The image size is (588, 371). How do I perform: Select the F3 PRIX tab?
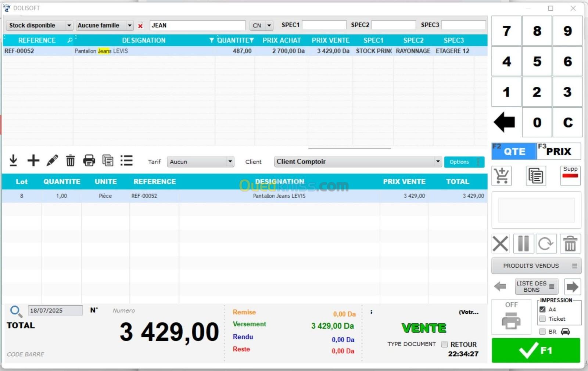coord(559,151)
